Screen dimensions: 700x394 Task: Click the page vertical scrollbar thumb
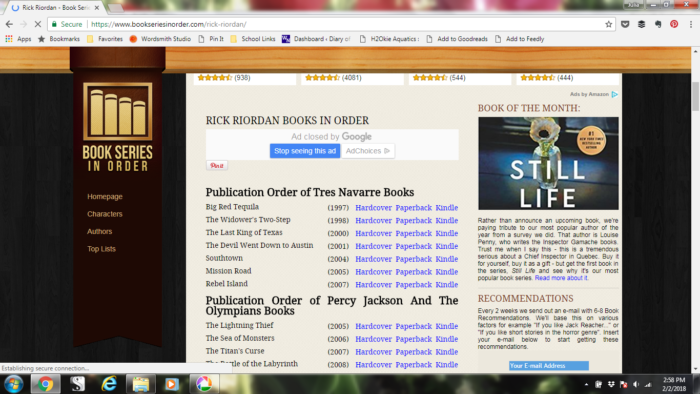coord(696,96)
